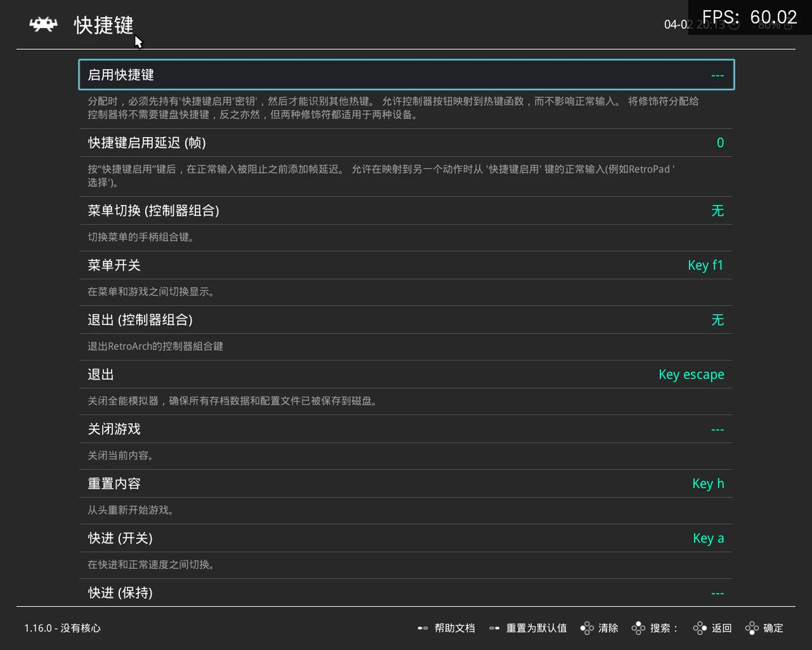
Task: Select the 菜单开关 entry
Action: pos(406,265)
